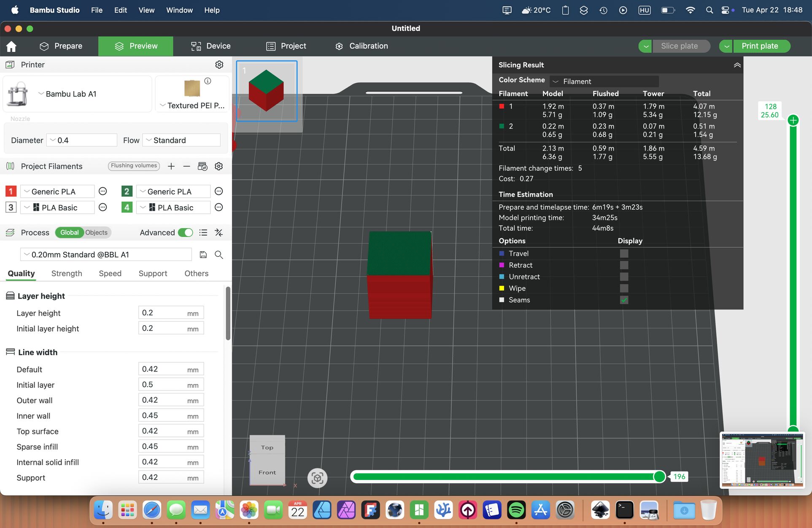The width and height of the screenshot is (812, 528).
Task: Switch process scope to Objects
Action: point(97,232)
